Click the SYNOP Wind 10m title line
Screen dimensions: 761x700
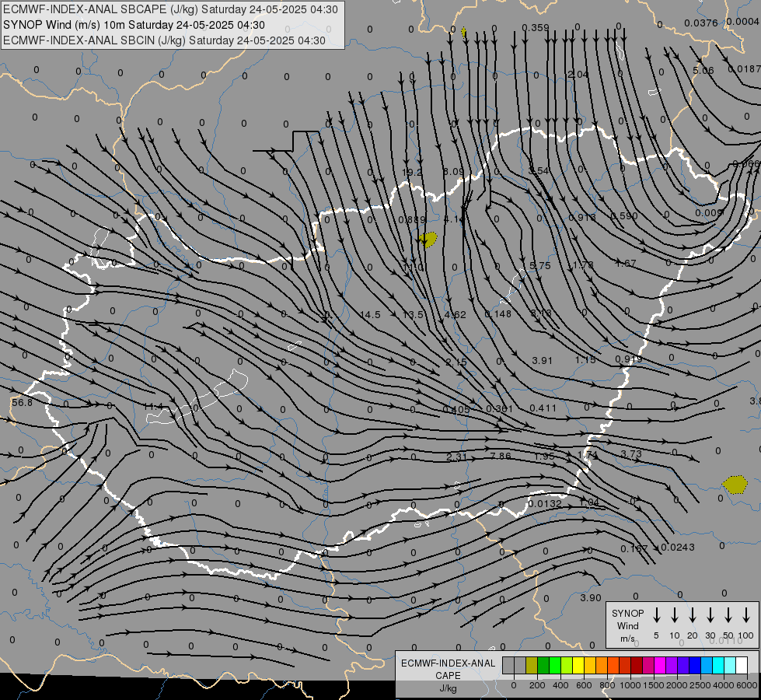[134, 25]
